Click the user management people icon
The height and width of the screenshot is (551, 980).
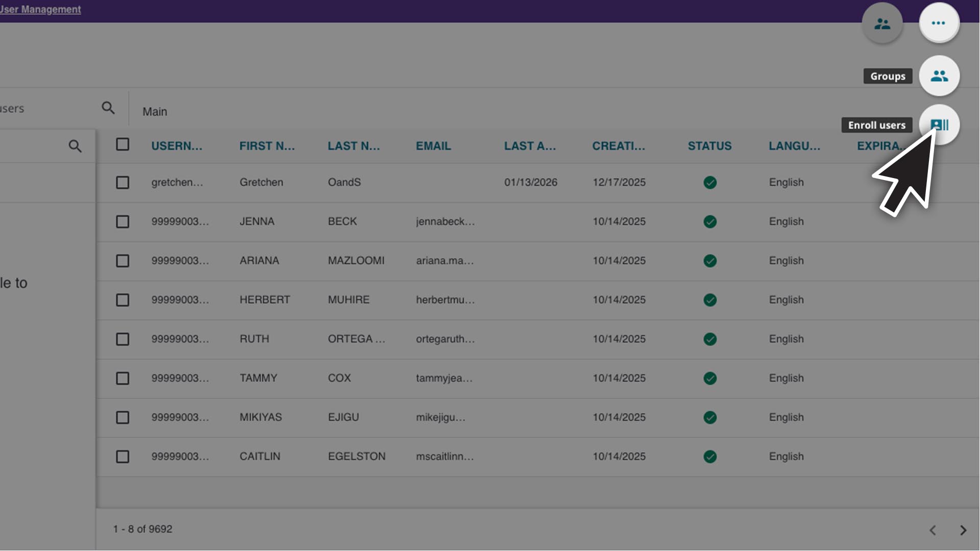coord(882,23)
